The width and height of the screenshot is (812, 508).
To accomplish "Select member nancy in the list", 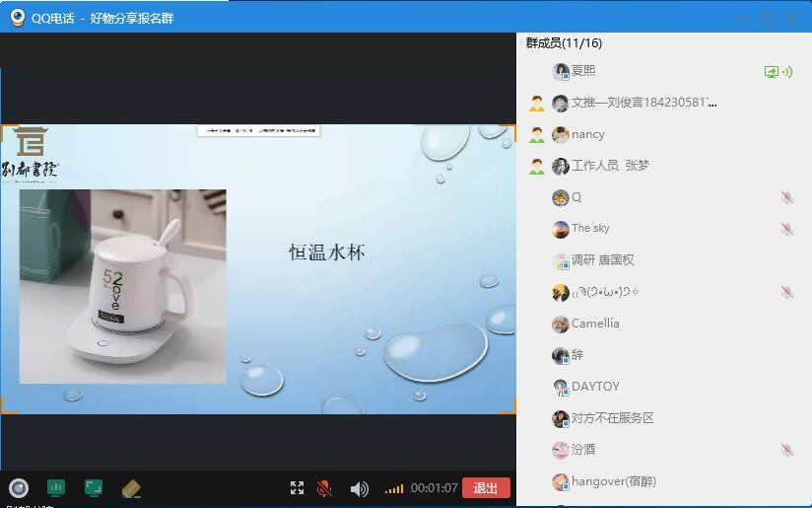I will pos(587,134).
